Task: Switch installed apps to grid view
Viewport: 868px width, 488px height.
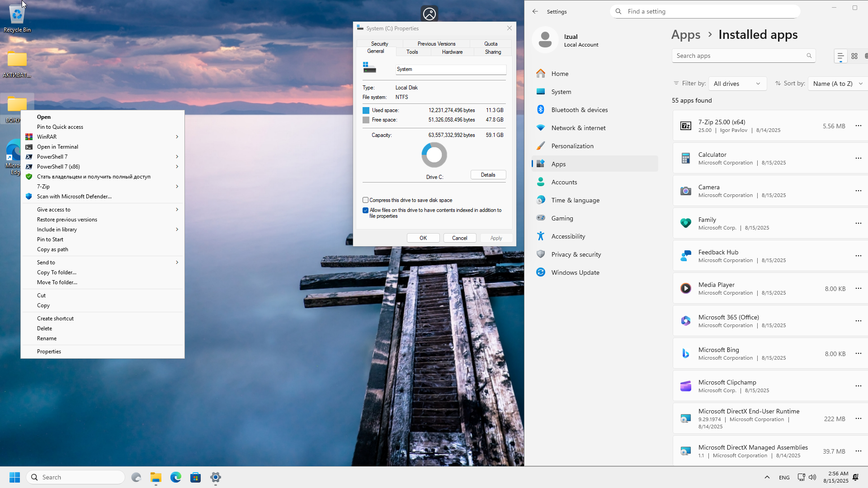Action: [854, 56]
